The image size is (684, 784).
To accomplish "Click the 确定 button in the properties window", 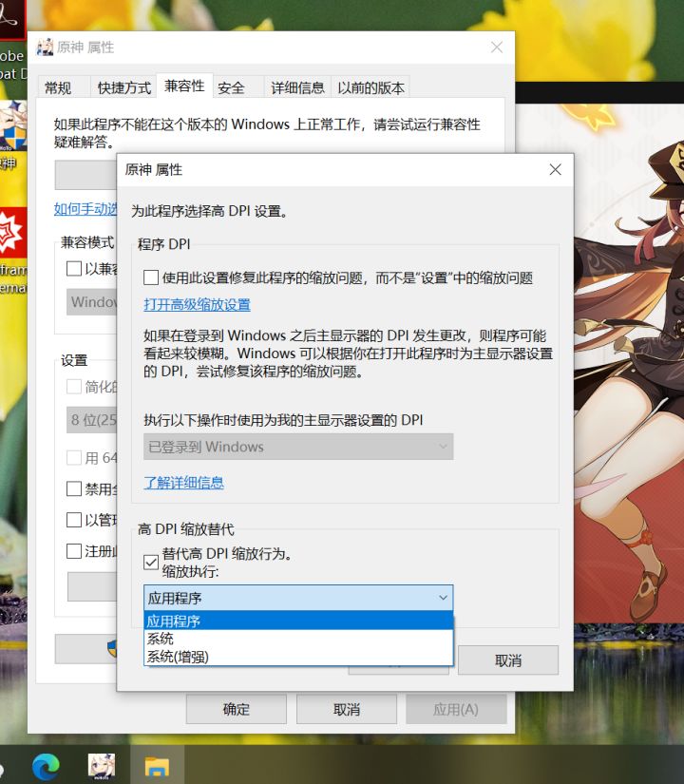I will 236,709.
